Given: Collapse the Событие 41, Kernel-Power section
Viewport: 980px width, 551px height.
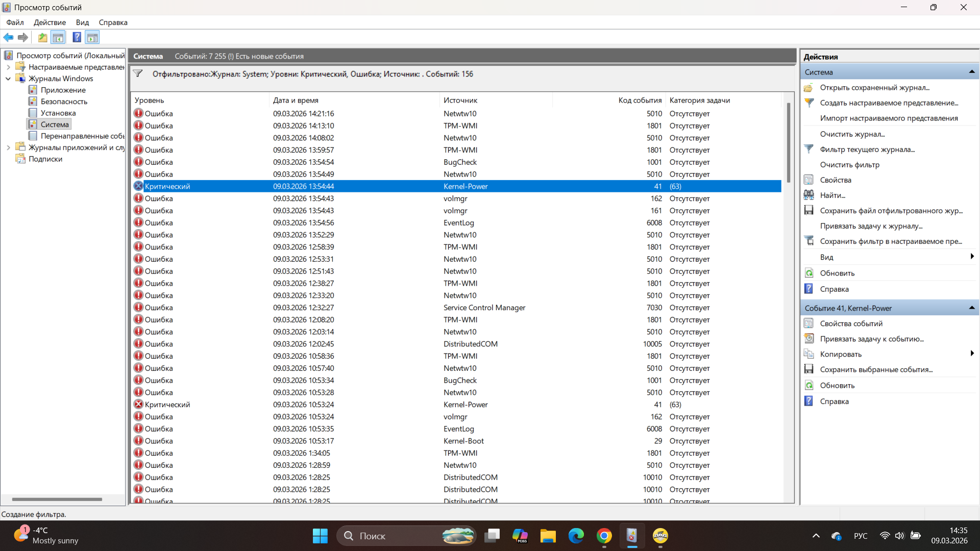Looking at the screenshot, I should click(x=972, y=308).
